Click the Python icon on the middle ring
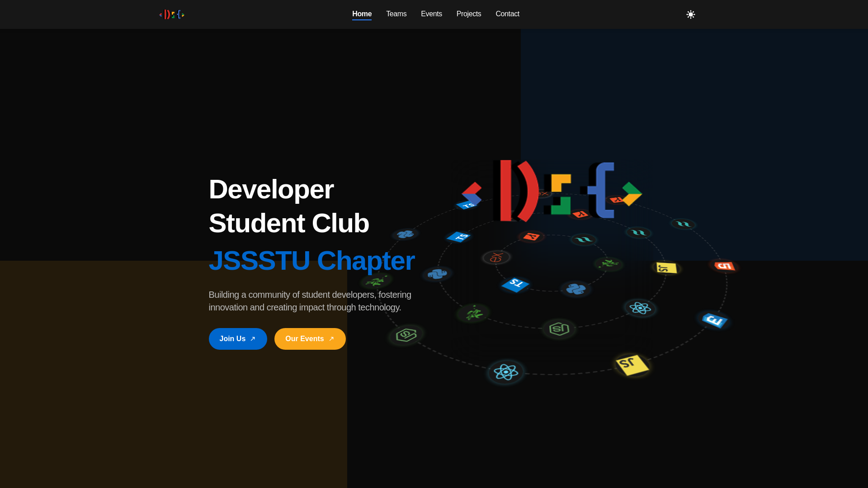868x488 pixels. (x=437, y=274)
